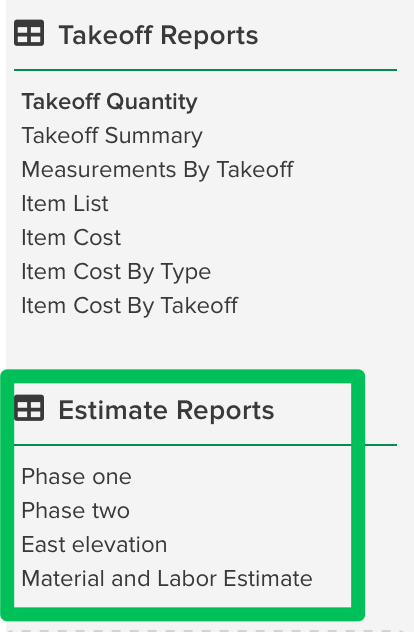View the Measurements By Takeoff report
This screenshot has height=632, width=414.
pyautogui.click(x=158, y=169)
